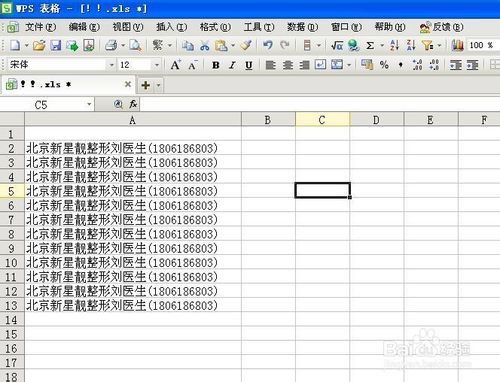Open file with the folder icon

[39, 45]
